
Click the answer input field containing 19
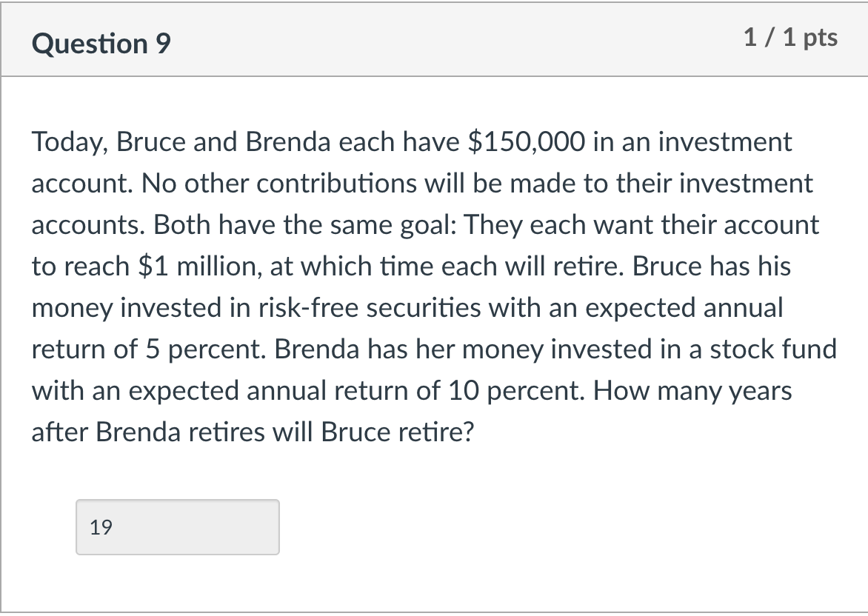tap(177, 527)
